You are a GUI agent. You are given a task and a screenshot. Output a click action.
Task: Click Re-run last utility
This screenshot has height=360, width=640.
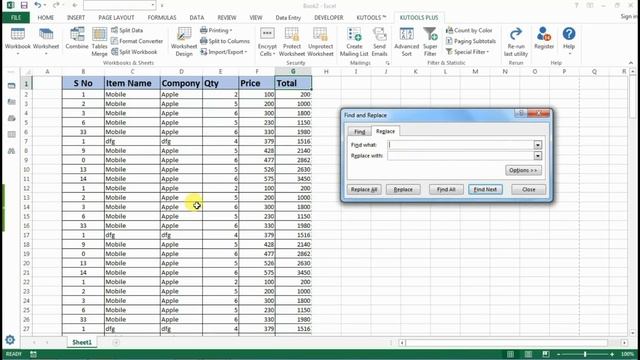pyautogui.click(x=516, y=41)
